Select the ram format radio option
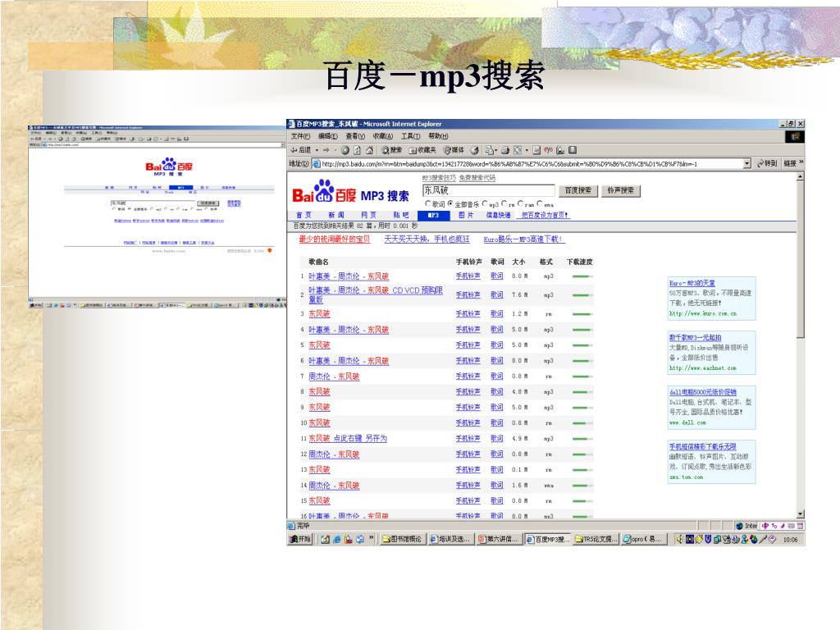 click(520, 204)
